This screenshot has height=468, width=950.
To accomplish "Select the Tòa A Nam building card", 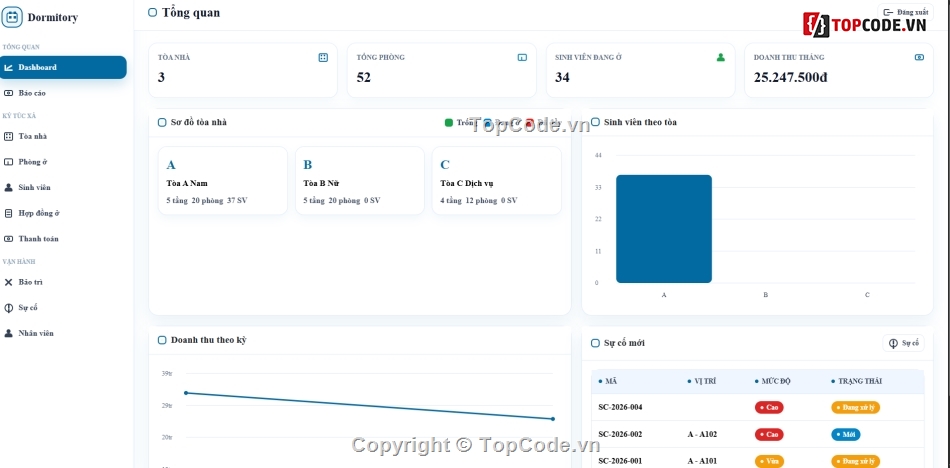I will pos(222,181).
